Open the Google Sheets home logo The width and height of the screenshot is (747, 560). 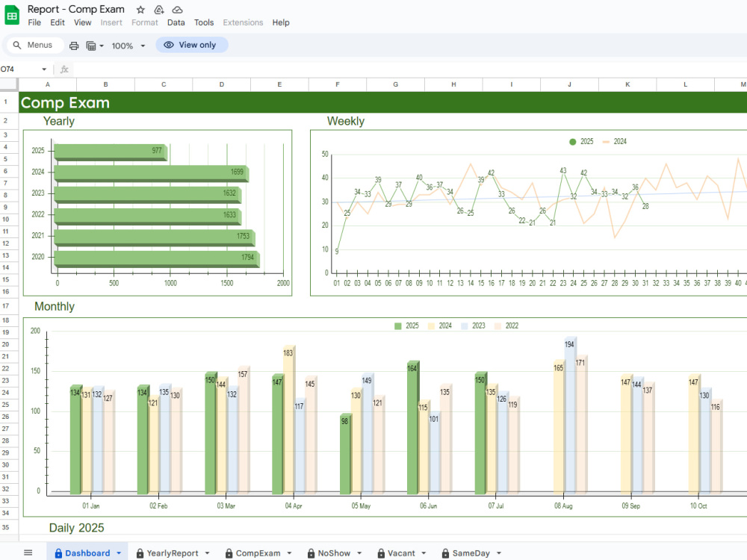12,15
